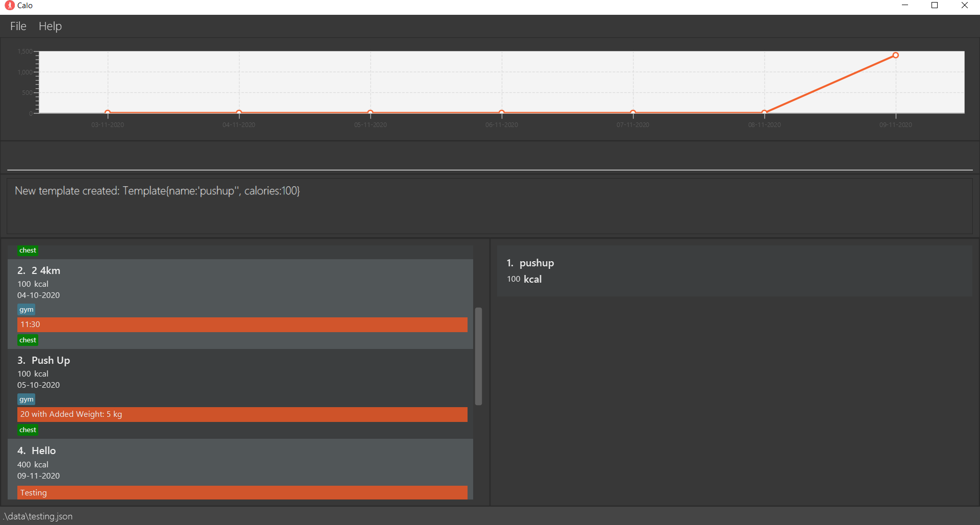Select the '1. pushup' template card
Screen dimensions: 980x525
735,271
